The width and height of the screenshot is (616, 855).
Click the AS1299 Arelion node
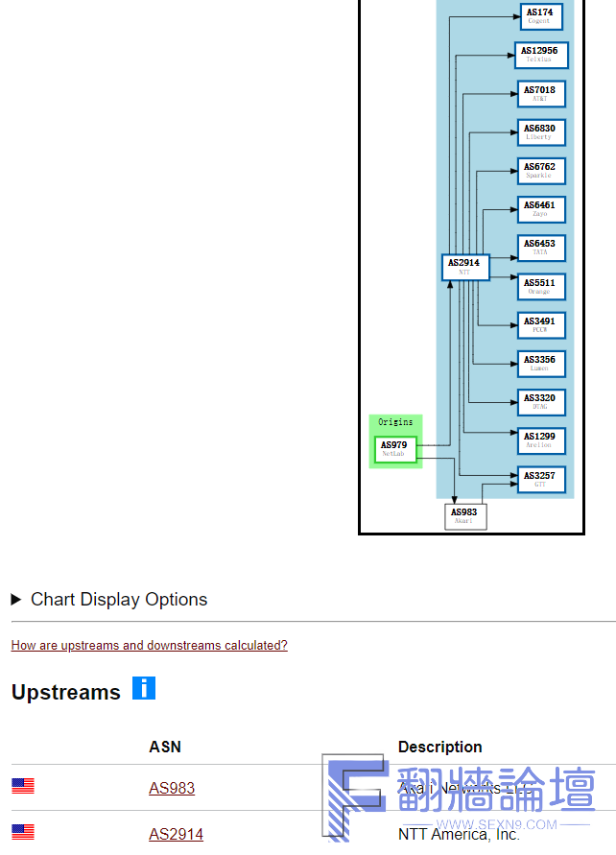[x=541, y=440]
